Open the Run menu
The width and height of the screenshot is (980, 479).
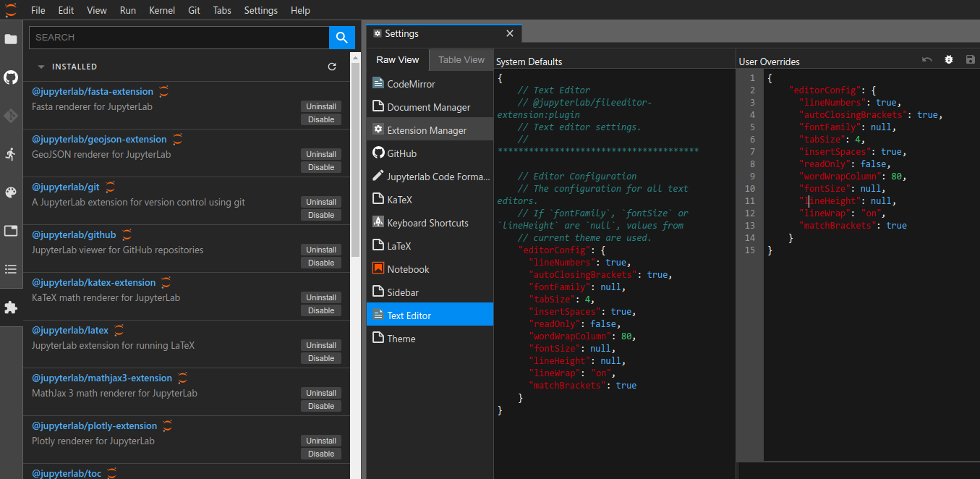point(128,10)
